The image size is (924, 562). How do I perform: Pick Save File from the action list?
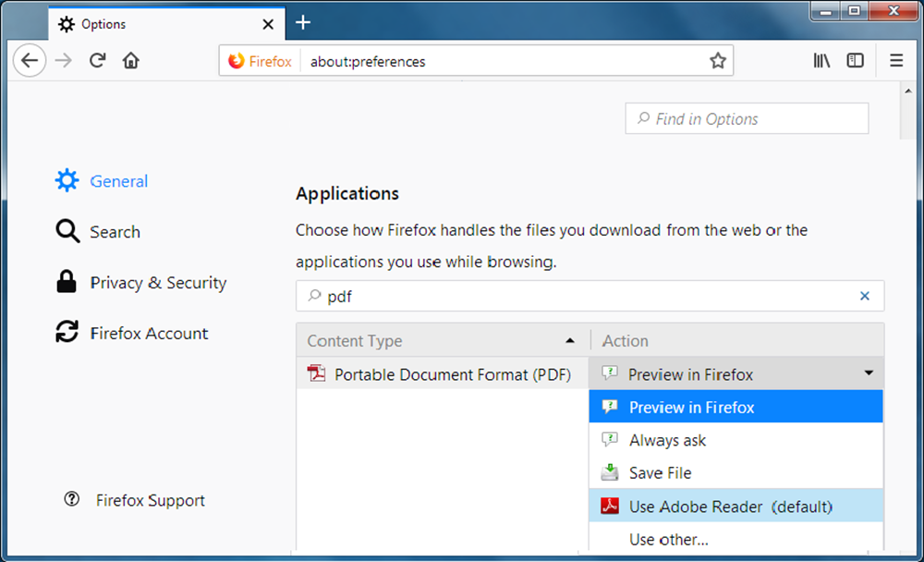660,473
